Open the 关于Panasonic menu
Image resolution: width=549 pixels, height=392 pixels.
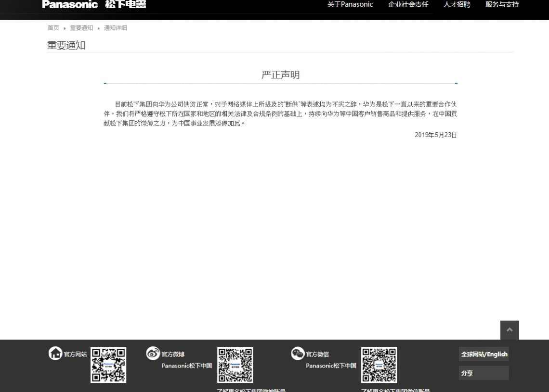coord(350,4)
